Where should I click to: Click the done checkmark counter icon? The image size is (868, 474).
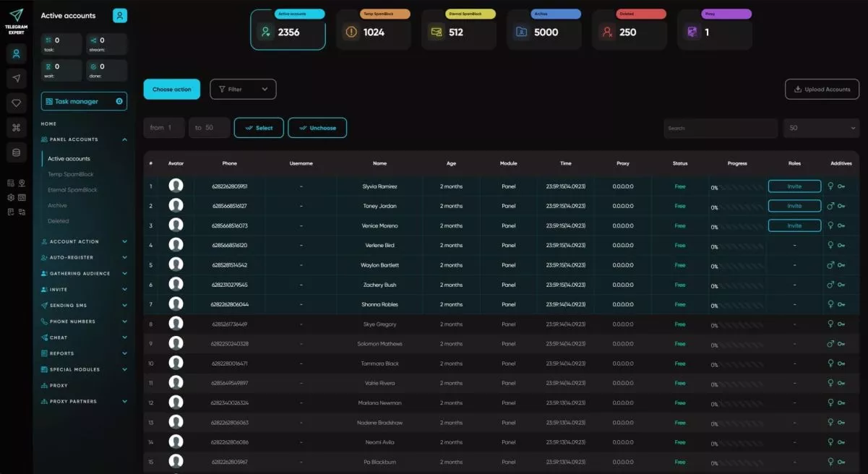coord(93,66)
